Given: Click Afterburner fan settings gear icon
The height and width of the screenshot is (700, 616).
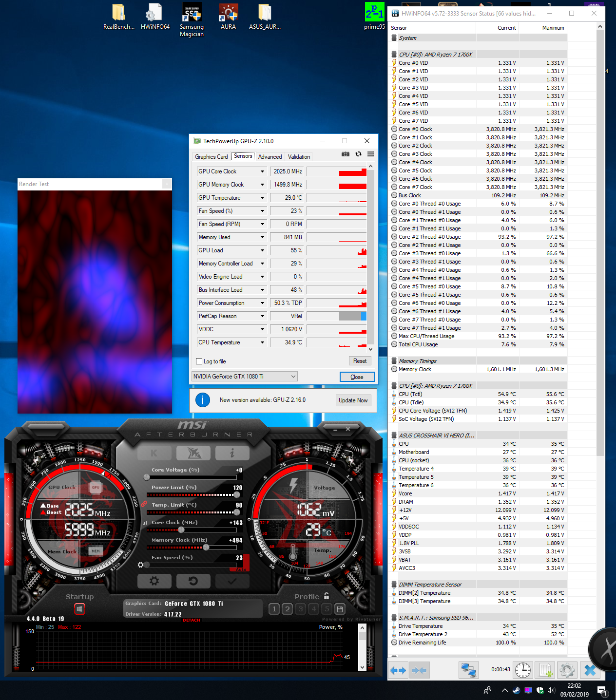Looking at the screenshot, I should (x=141, y=565).
